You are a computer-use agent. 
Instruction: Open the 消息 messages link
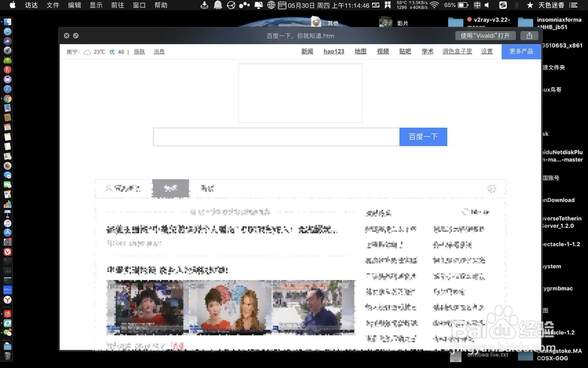pyautogui.click(x=159, y=52)
